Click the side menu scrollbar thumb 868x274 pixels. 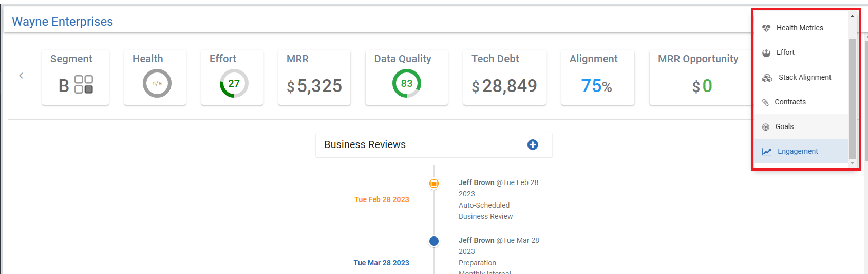852,98
